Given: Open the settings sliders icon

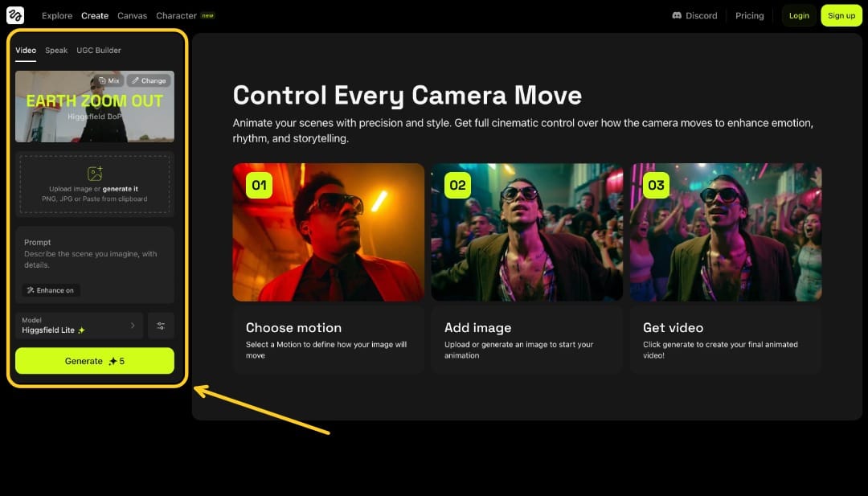Looking at the screenshot, I should tap(161, 326).
